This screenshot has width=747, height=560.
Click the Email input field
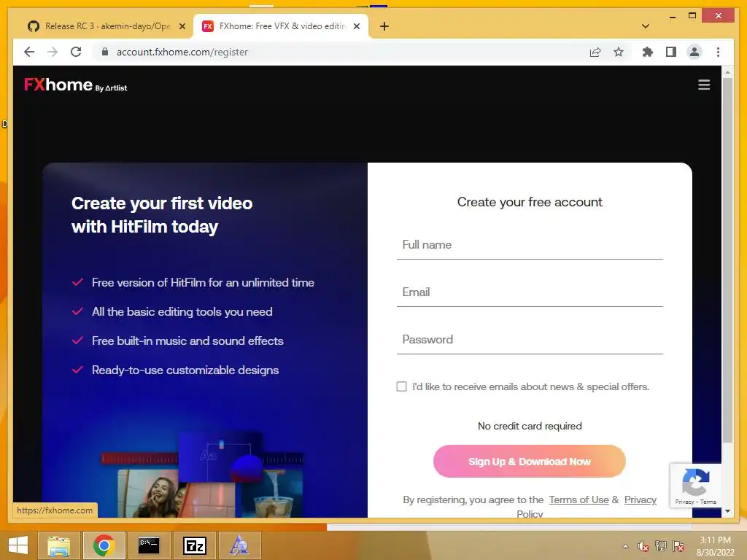click(x=530, y=292)
